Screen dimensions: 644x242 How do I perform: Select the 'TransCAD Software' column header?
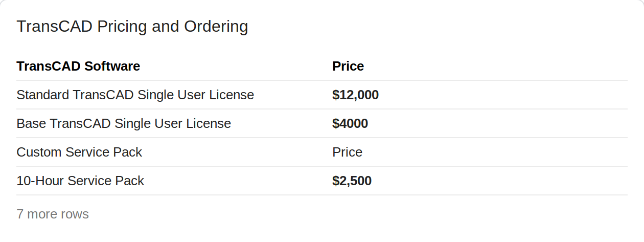78,66
